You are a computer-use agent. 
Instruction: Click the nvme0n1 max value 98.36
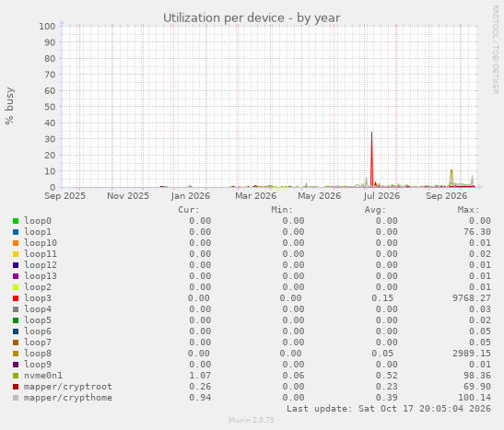click(477, 375)
